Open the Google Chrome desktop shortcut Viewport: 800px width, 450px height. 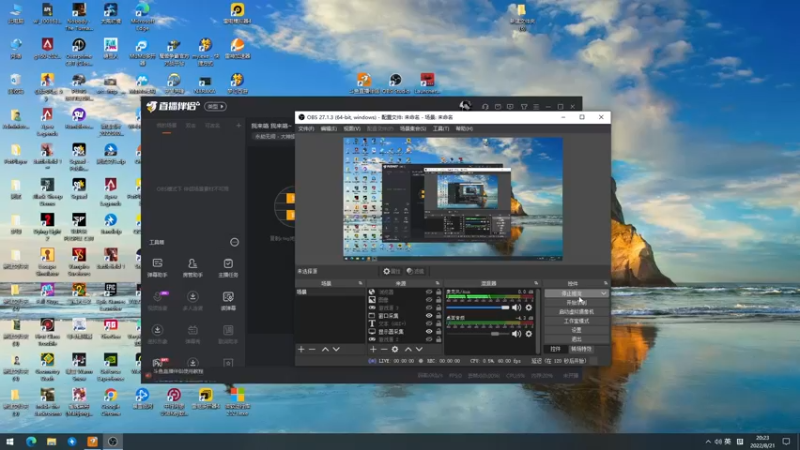point(110,402)
